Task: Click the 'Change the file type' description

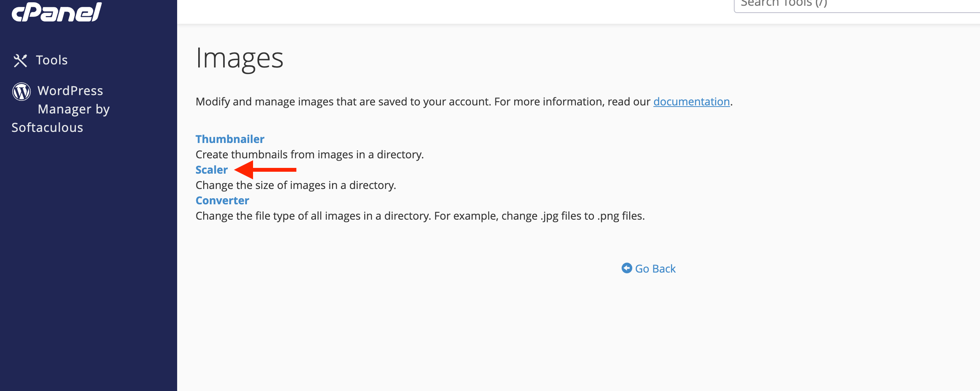Action: coord(420,216)
